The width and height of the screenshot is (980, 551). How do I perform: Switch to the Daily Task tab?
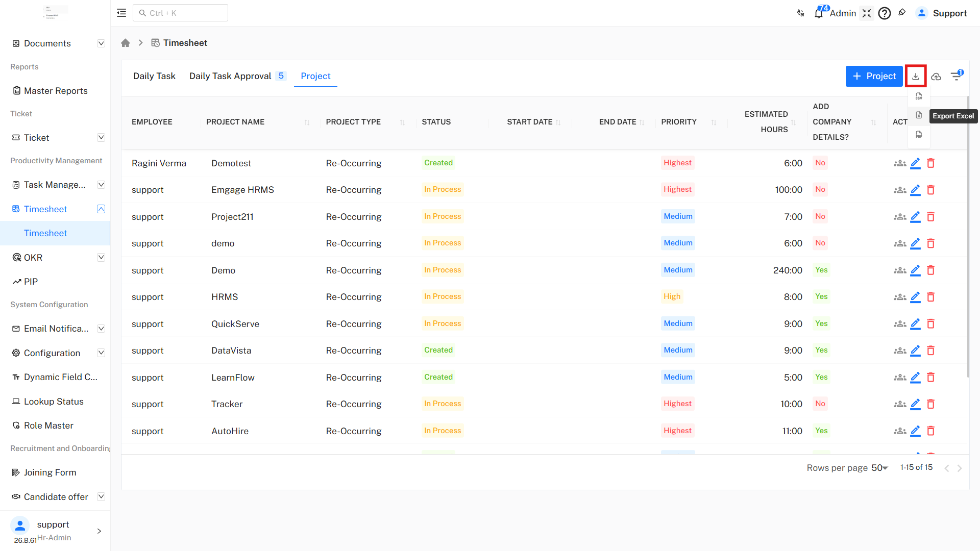[154, 76]
